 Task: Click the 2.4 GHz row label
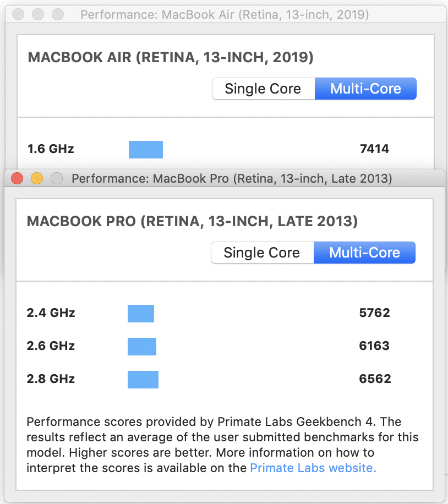click(51, 313)
